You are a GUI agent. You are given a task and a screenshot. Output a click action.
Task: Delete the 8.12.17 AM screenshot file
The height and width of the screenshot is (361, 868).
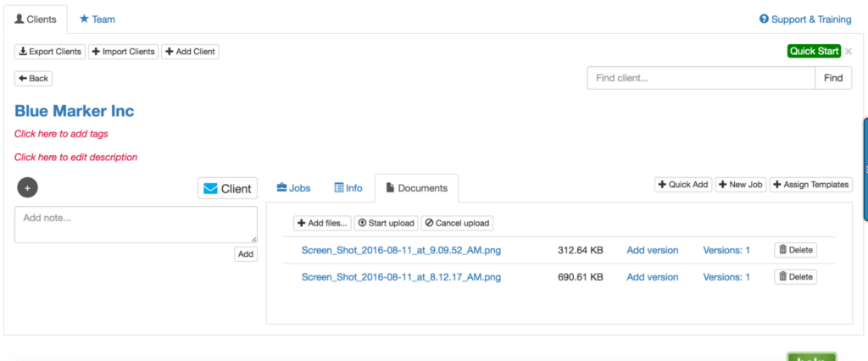tap(795, 277)
